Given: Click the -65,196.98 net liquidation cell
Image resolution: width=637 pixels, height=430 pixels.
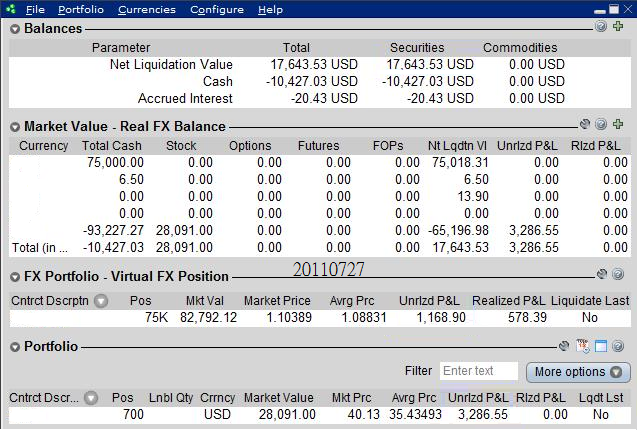Looking at the screenshot, I should 458,230.
